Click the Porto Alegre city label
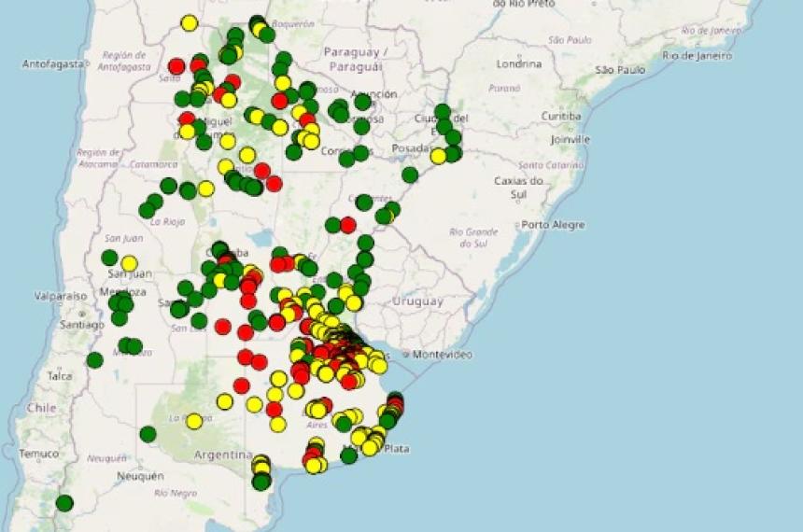 click(553, 225)
